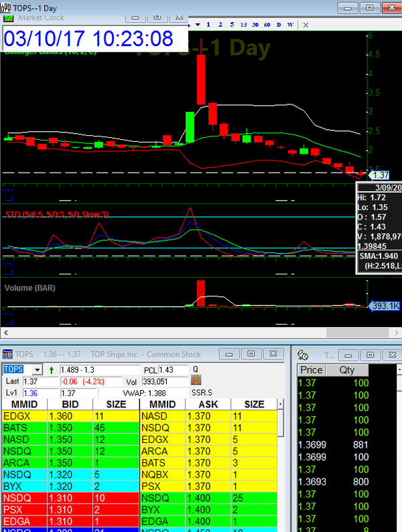The width and height of the screenshot is (402, 532).
Task: Click the Level 2 window stock icon
Action: (7, 353)
